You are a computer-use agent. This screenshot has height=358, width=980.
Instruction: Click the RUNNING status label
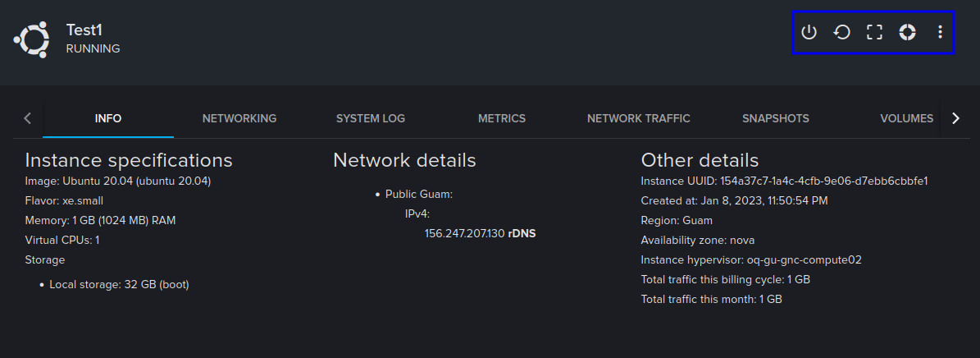93,48
